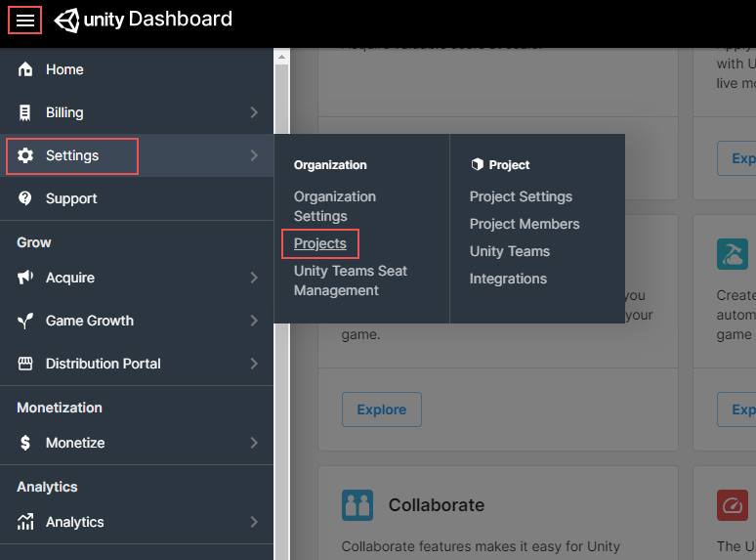Click the Distribution Portal store icon
The height and width of the screenshot is (560, 756).
[x=25, y=364]
